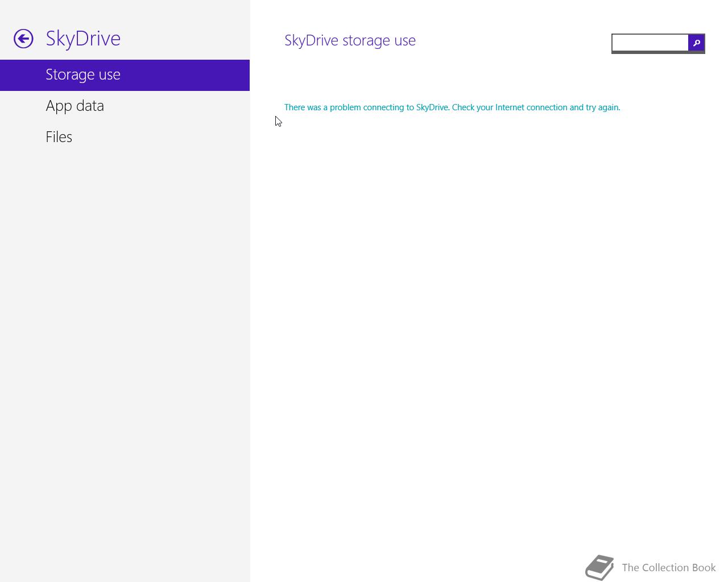Screen dimensions: 728x582
Task: Open the Files section
Action: tap(125, 137)
